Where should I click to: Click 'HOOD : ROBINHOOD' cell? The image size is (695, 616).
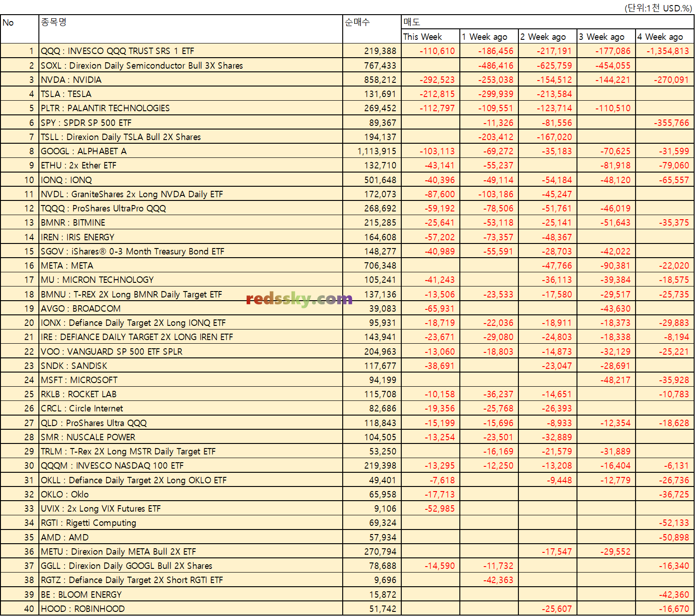click(x=191, y=609)
